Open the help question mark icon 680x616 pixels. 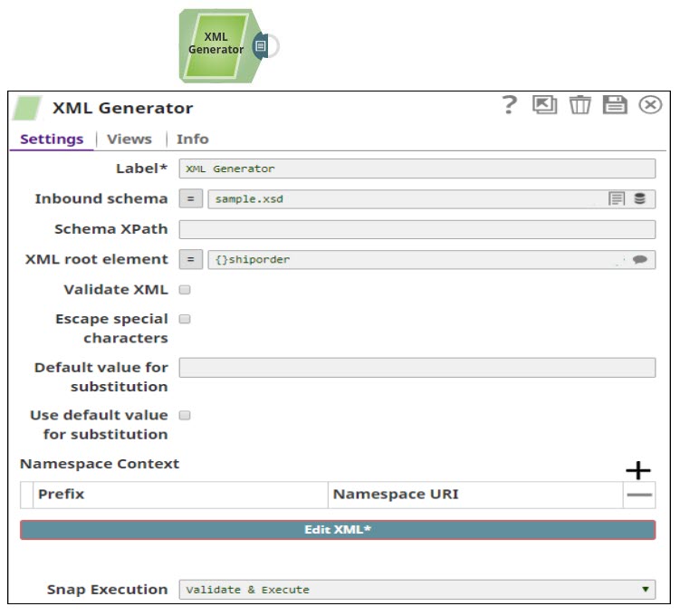[510, 106]
